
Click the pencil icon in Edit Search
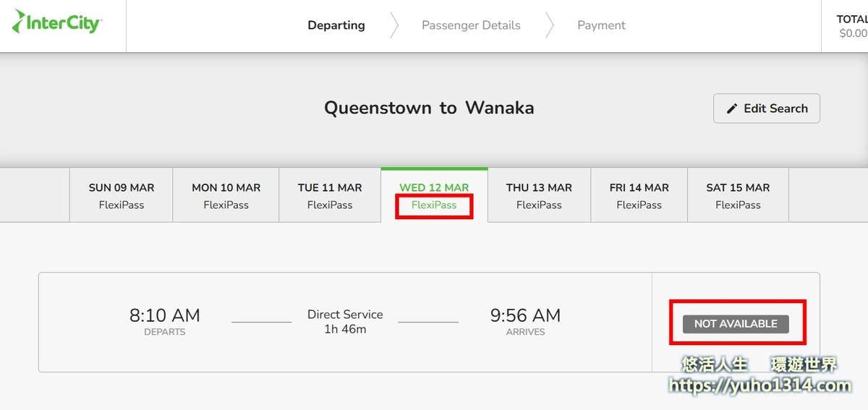pos(732,108)
